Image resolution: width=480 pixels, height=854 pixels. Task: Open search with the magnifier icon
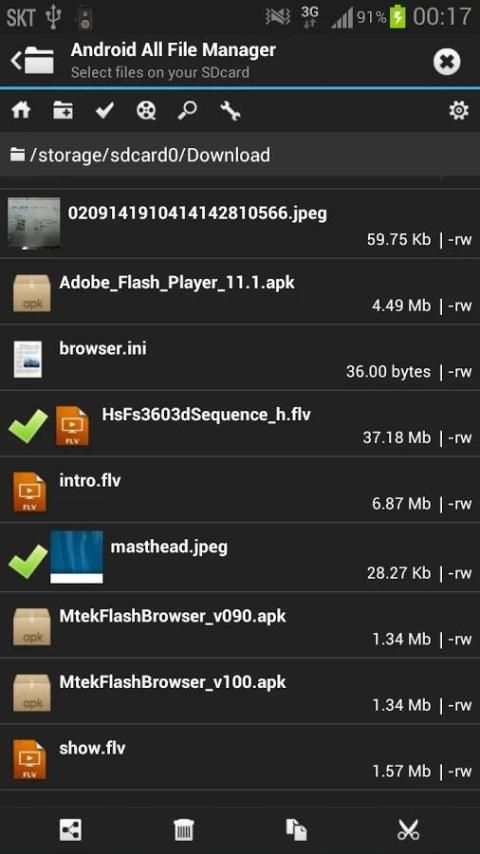[x=187, y=111]
